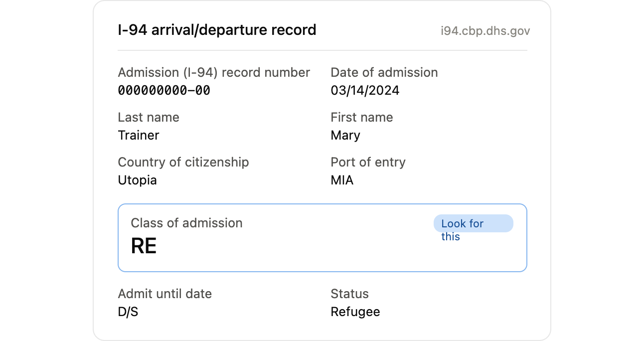Click the Date of admission label

(384, 72)
